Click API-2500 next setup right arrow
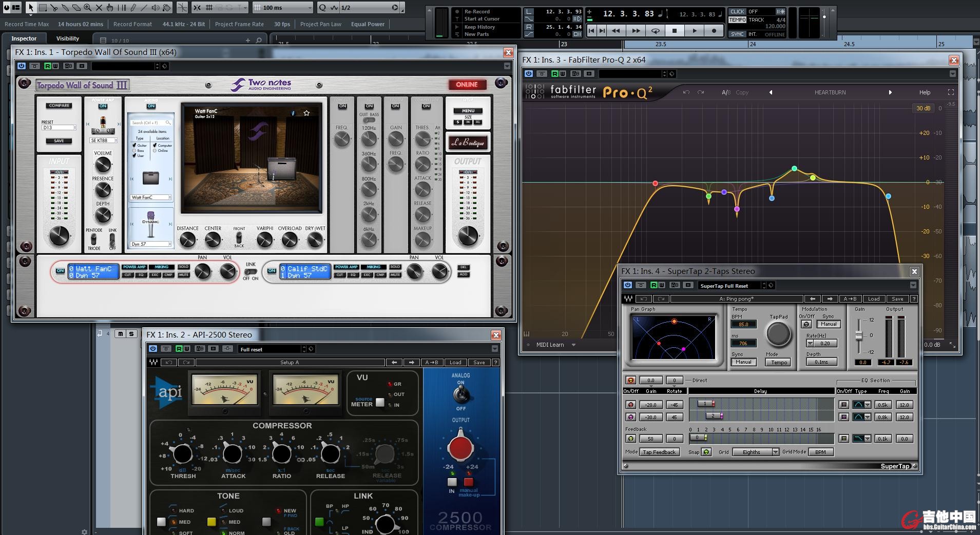 point(411,362)
